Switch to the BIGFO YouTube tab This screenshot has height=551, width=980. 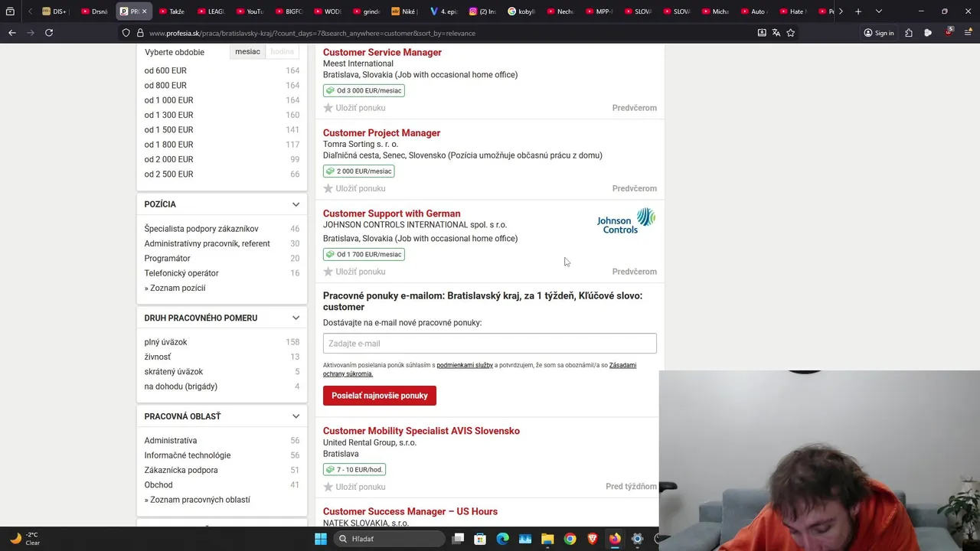pos(288,11)
